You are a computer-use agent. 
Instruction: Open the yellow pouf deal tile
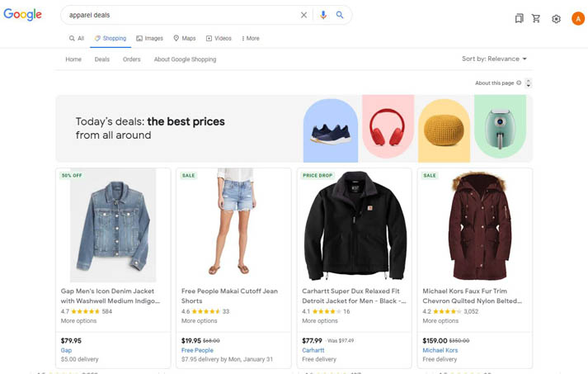pos(444,130)
